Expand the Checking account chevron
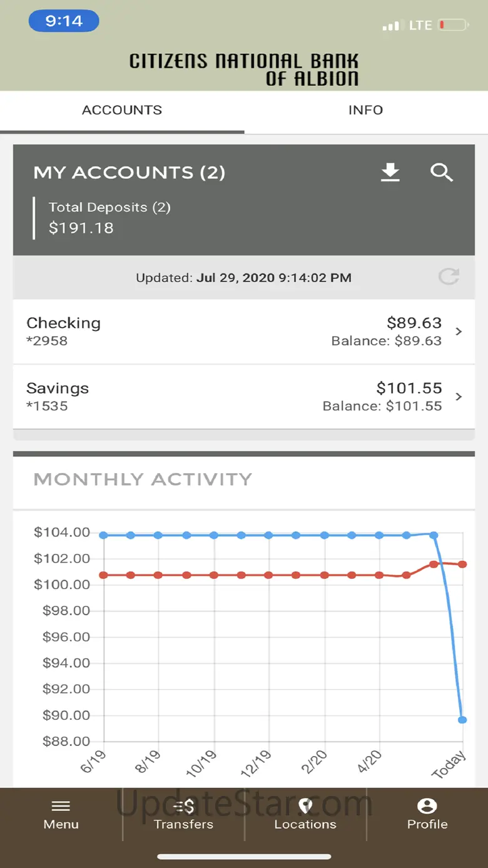 pyautogui.click(x=459, y=332)
